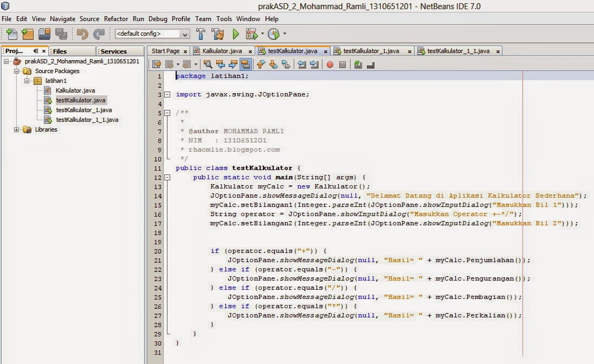Open the Refactor menu
This screenshot has width=594, height=364.
[x=115, y=18]
